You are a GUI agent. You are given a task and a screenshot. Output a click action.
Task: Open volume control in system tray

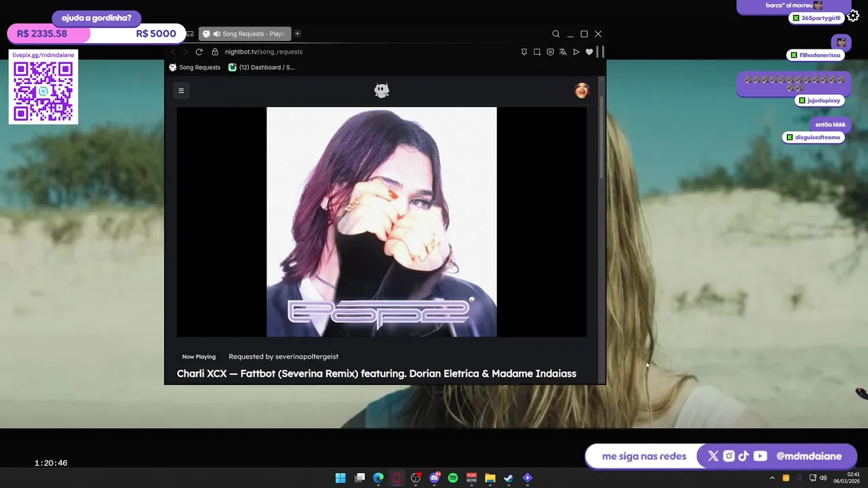click(823, 478)
